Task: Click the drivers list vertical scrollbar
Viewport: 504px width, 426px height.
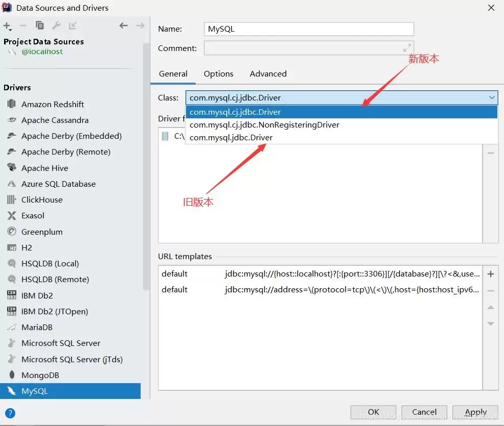Action: 146,166
